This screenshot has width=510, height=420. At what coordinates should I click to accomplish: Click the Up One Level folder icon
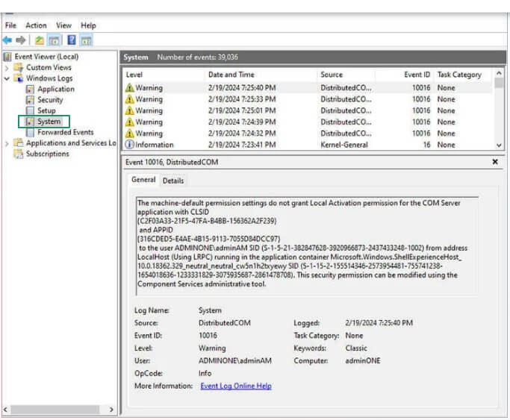[x=38, y=40]
